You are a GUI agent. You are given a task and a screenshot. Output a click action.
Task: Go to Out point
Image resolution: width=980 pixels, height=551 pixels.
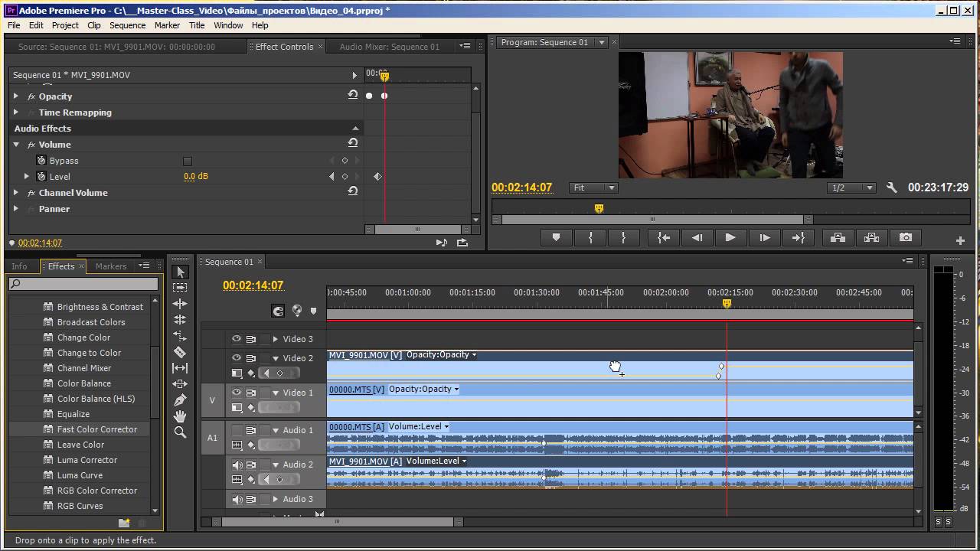[x=798, y=238]
